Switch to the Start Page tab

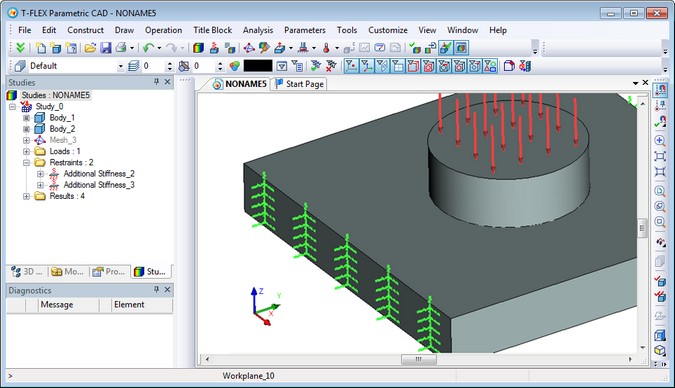300,84
